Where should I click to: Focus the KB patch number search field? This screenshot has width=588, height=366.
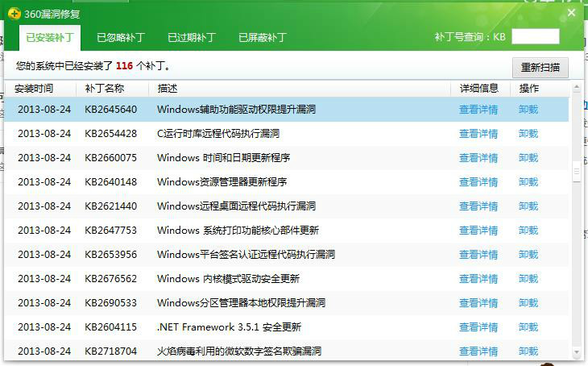coord(536,37)
